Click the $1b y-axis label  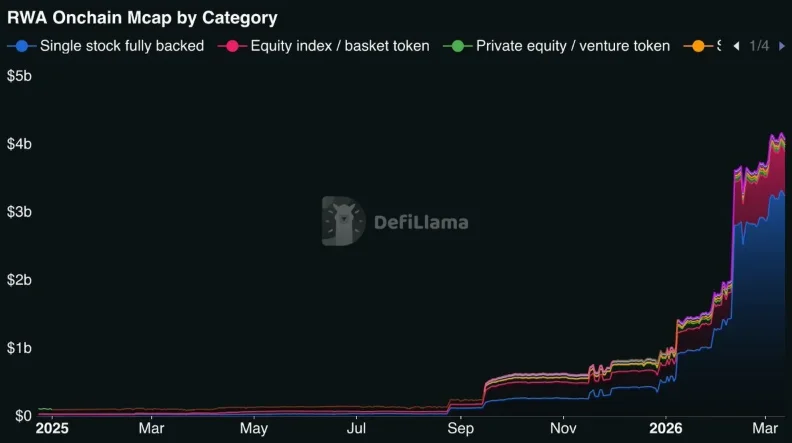[x=19, y=348]
